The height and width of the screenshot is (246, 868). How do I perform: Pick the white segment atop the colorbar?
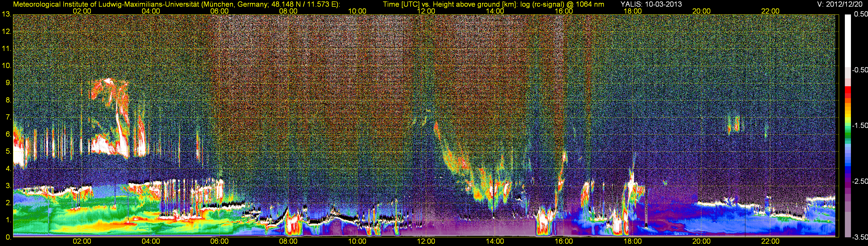pos(848,41)
